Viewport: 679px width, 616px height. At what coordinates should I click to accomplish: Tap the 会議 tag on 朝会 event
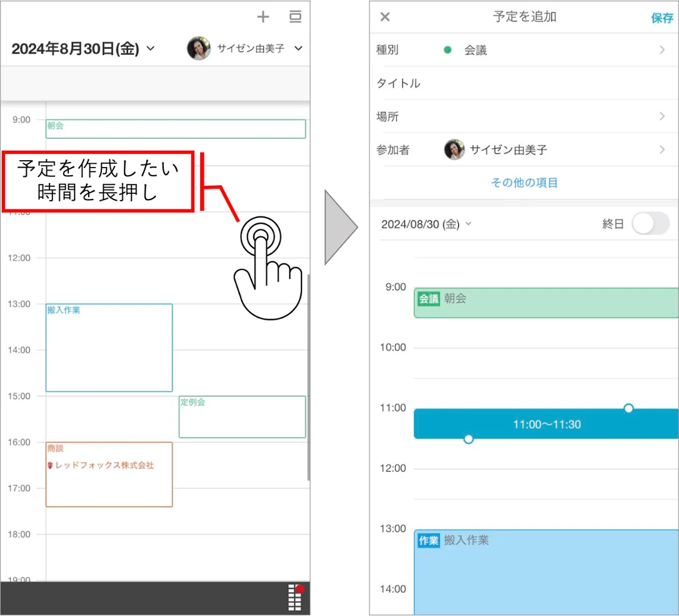(429, 298)
